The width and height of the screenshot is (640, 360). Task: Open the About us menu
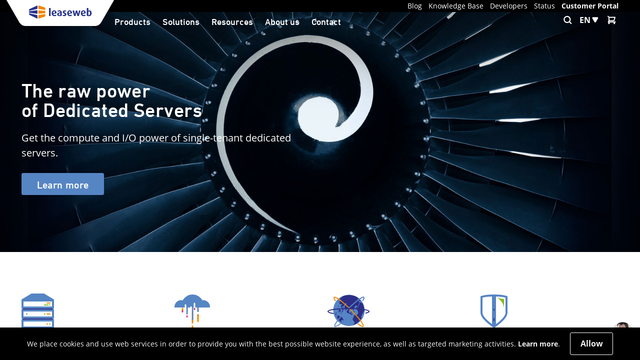(282, 22)
